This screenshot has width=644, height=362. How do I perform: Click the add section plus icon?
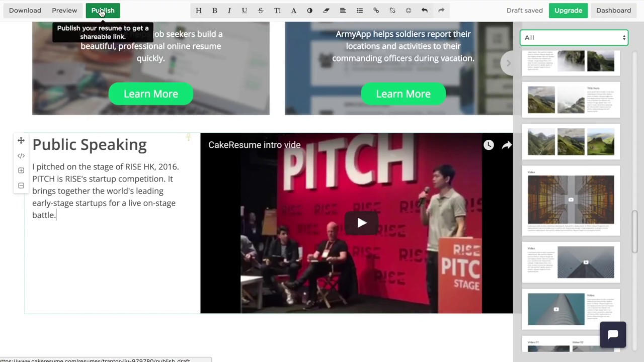click(21, 171)
